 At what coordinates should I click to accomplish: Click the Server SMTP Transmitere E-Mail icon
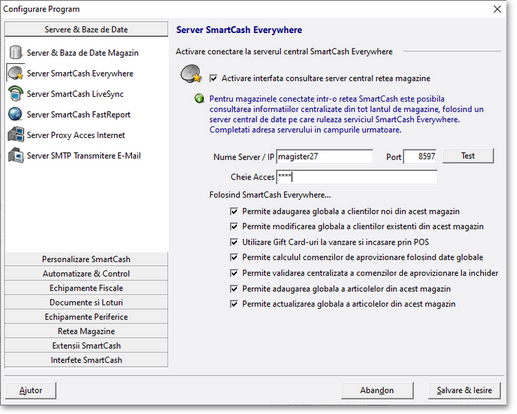click(16, 155)
